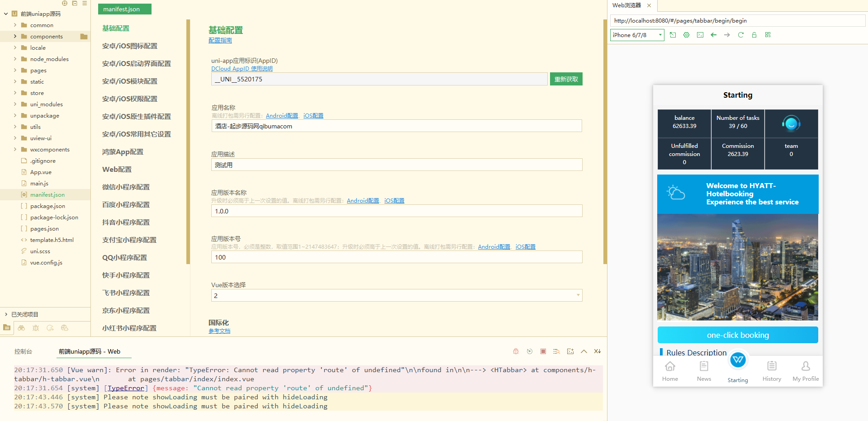
Task: Select Web配置 in the manifest sidebar
Action: [x=117, y=170]
